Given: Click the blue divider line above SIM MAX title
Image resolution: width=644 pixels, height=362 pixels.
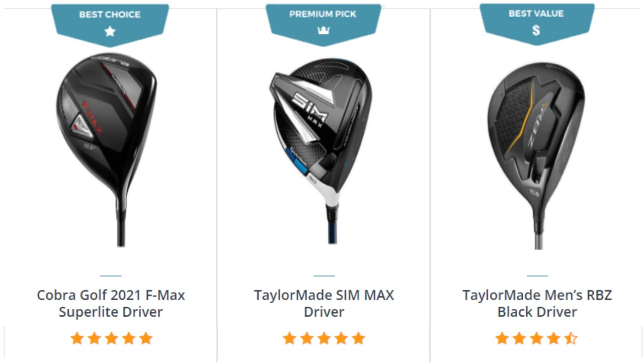Looking at the screenshot, I should coord(324,276).
